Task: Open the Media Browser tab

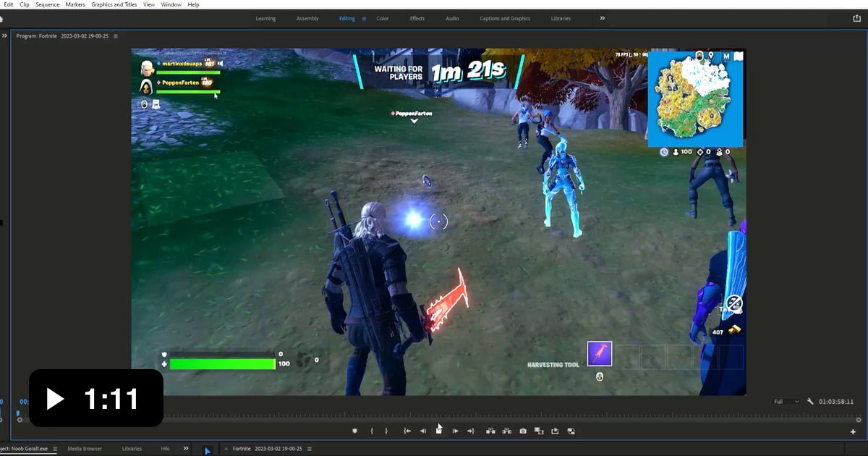Action: (x=85, y=449)
